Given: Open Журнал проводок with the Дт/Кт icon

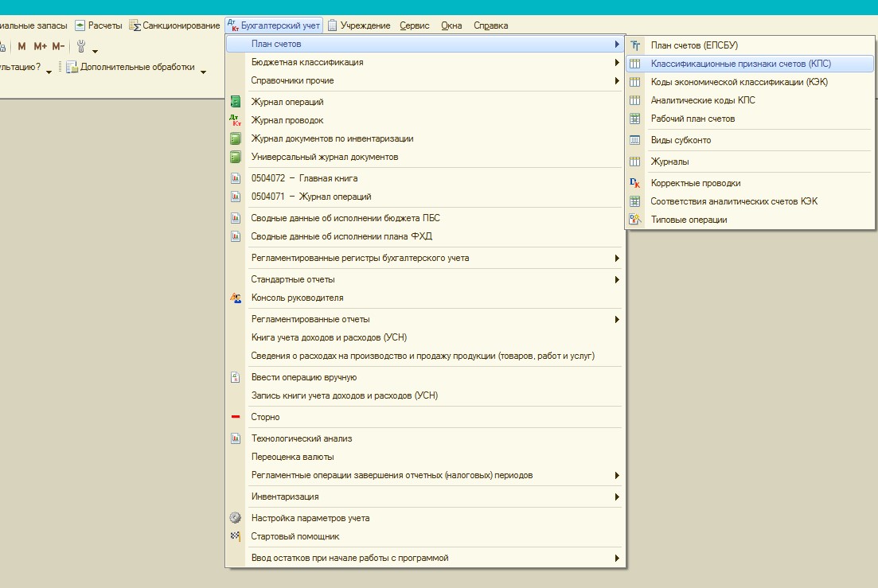Looking at the screenshot, I should click(x=287, y=120).
